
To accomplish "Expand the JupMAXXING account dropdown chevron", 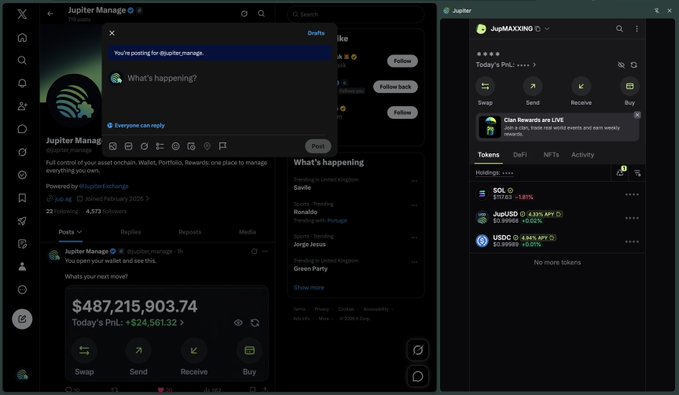I will (x=547, y=29).
